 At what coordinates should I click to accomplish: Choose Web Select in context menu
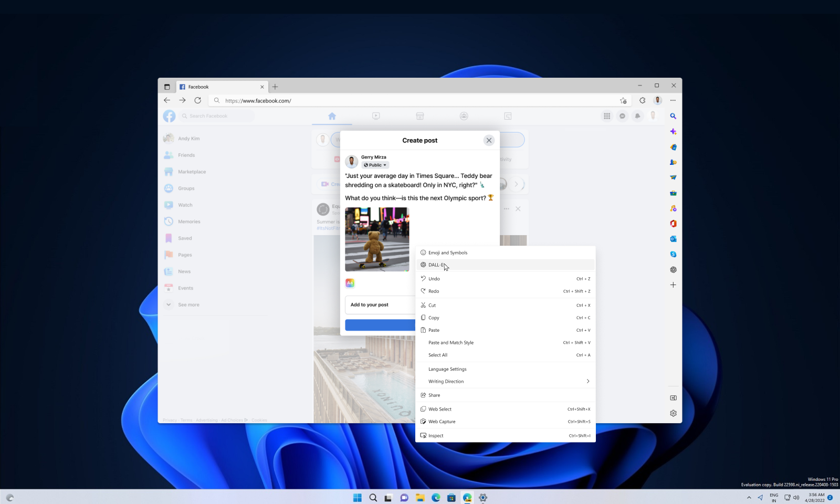point(505,409)
